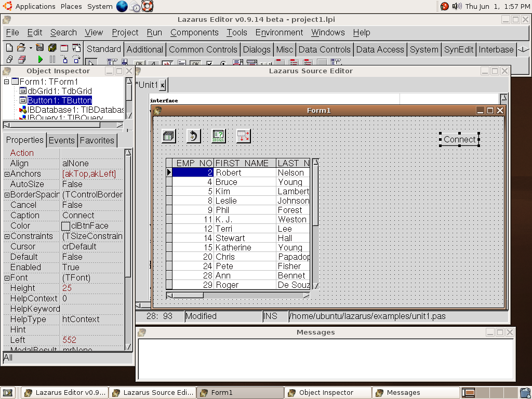Expand the Anchors property
Viewport: 532px width, 399px height.
7,174
